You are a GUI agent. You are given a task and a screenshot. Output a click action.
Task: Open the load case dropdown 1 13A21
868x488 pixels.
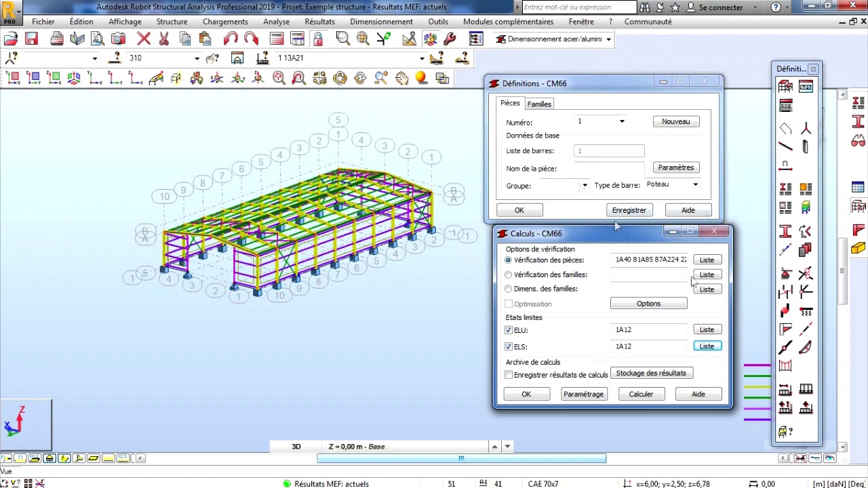422,58
